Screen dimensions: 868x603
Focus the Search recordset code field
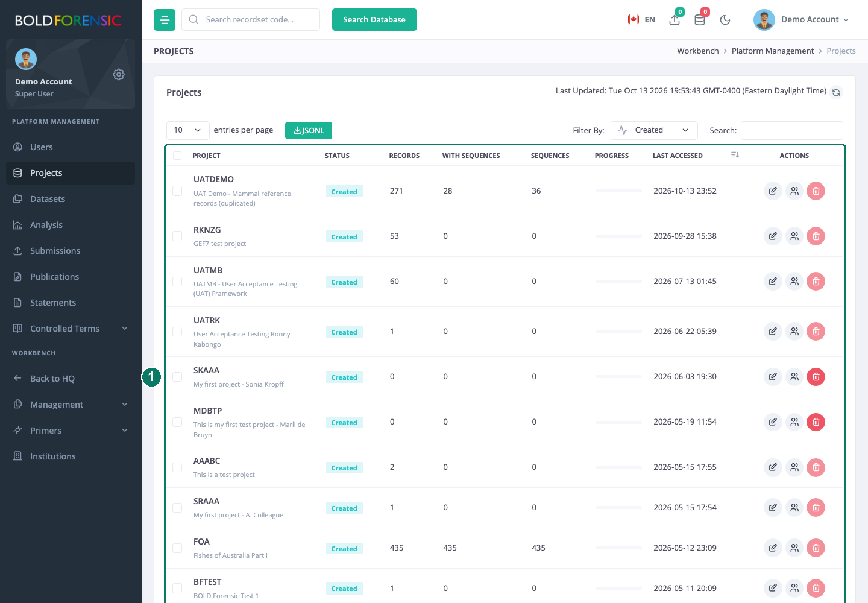click(251, 20)
